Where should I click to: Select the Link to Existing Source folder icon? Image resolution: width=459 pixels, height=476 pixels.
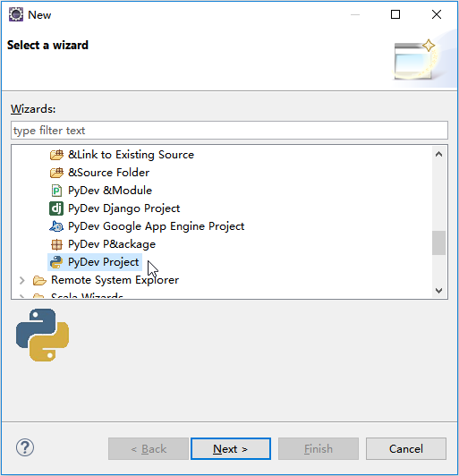pyautogui.click(x=56, y=155)
